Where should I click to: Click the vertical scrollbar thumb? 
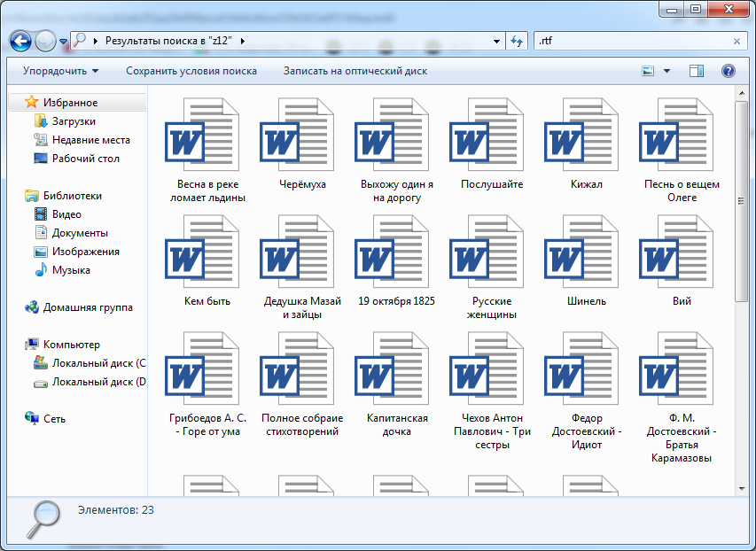coord(742,201)
